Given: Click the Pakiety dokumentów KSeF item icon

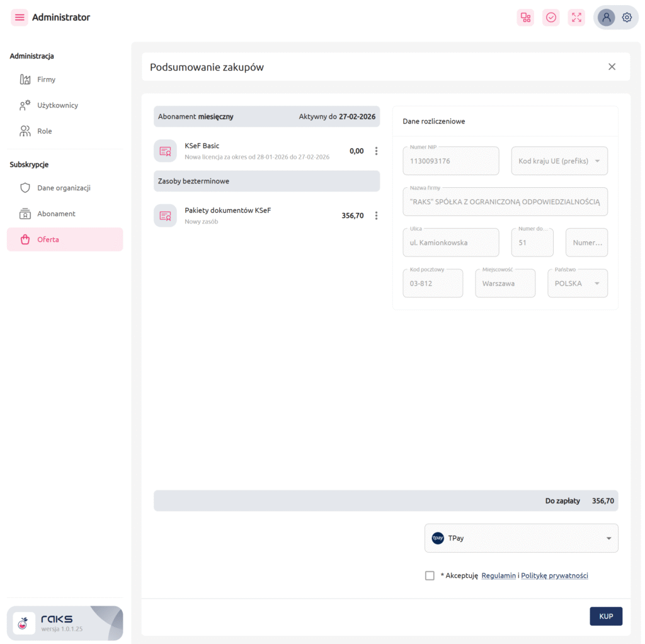Looking at the screenshot, I should [165, 216].
